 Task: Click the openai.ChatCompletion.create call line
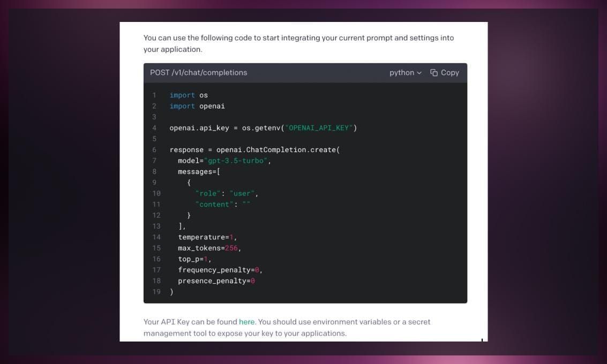pos(254,150)
